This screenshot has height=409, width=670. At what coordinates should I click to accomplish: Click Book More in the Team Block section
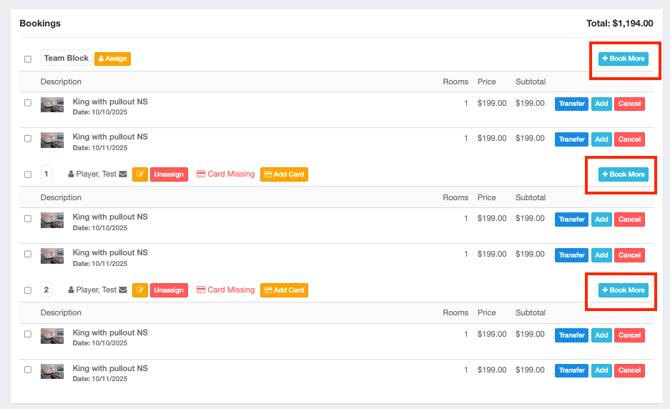click(x=623, y=59)
